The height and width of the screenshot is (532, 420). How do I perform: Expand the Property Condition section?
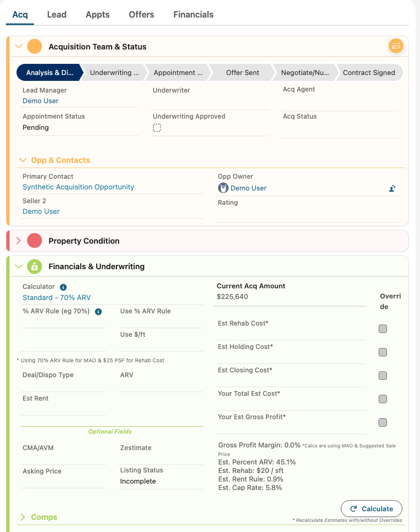tap(19, 240)
